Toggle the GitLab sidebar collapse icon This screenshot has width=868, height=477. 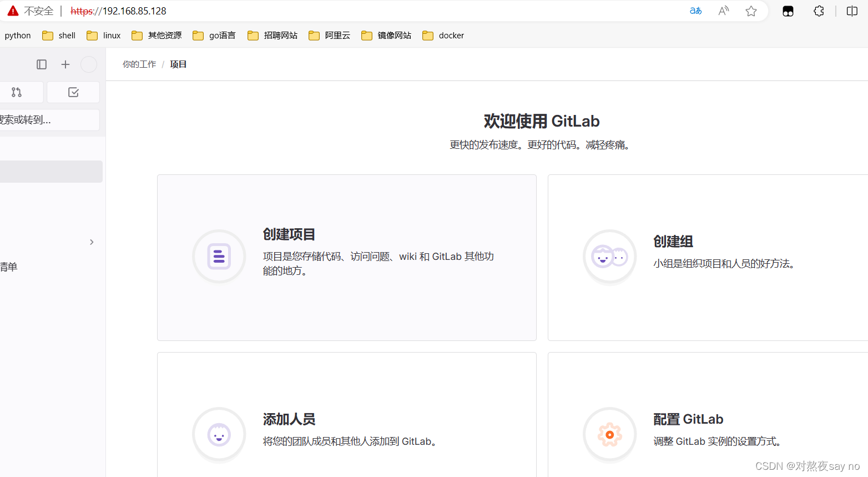coord(42,64)
